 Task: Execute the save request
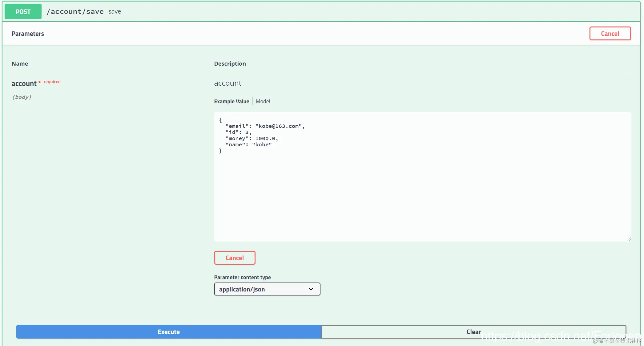(169, 332)
